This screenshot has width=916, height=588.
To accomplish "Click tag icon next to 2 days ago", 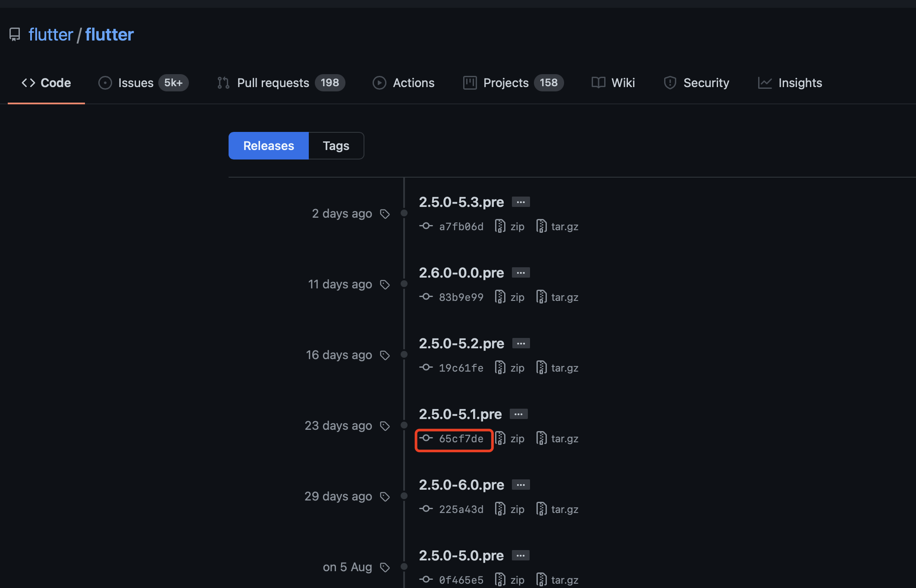I will point(385,214).
